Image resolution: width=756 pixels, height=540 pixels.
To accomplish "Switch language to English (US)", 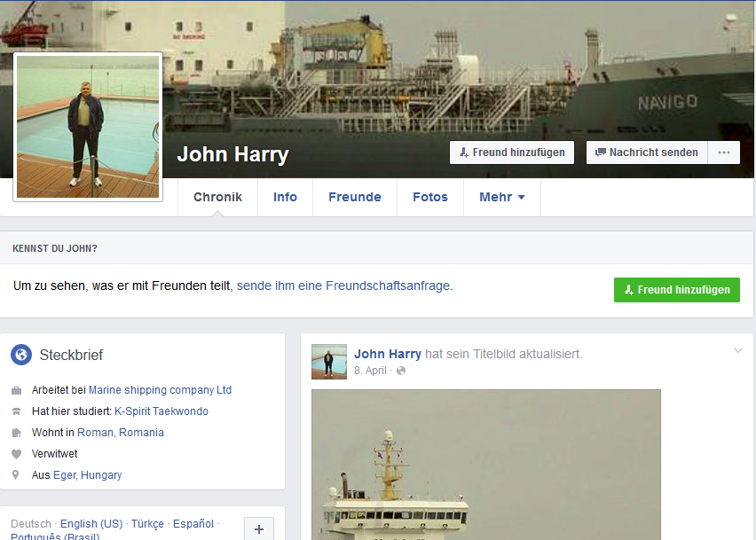I will (91, 524).
